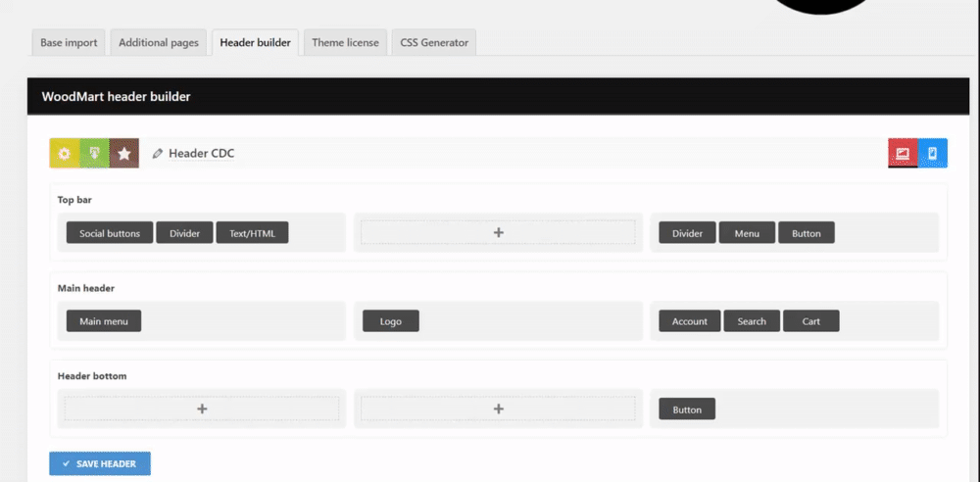980x482 pixels.
Task: Select the Cart element
Action: coord(811,320)
